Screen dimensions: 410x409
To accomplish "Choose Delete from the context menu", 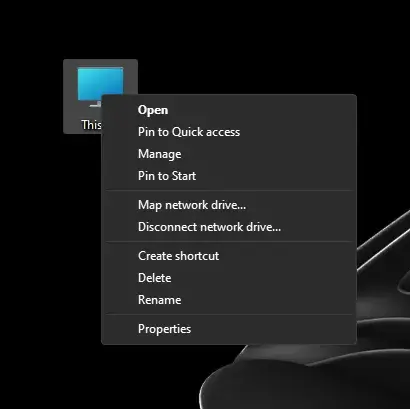I will tap(229, 278).
